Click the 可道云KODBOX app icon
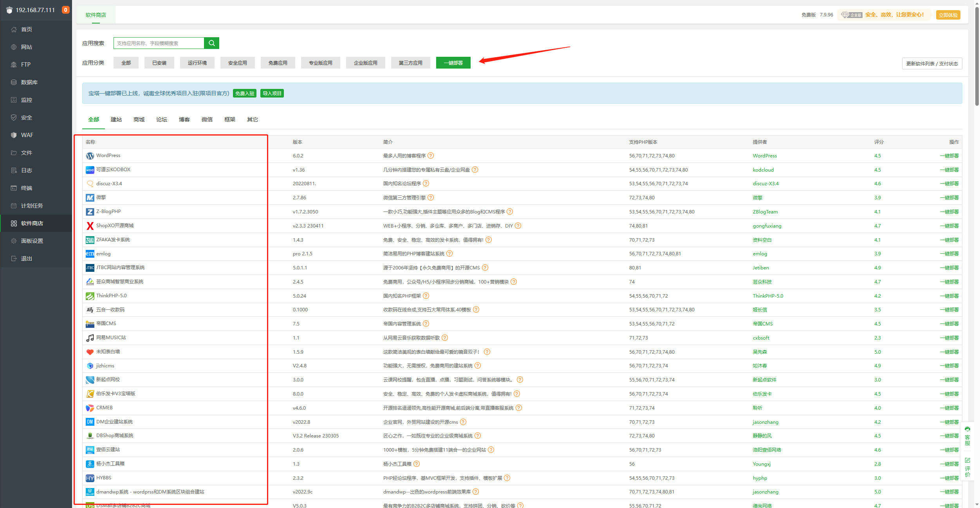 click(90, 170)
